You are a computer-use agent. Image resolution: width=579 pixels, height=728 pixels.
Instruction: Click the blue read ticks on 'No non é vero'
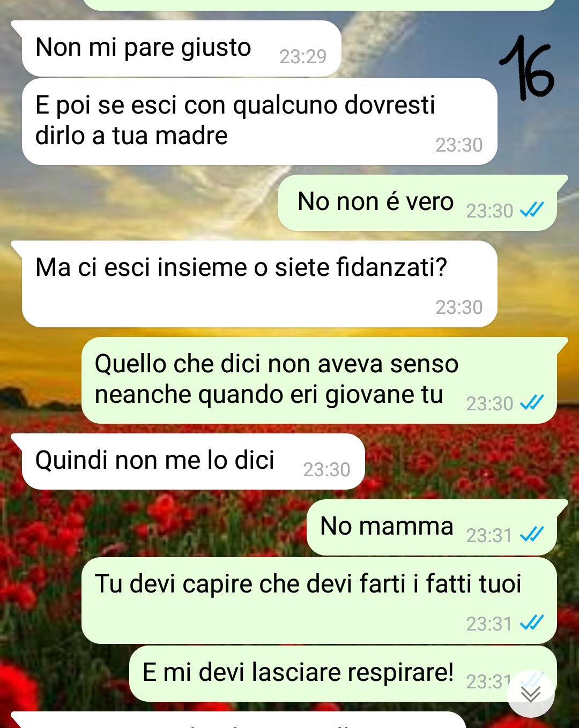(x=532, y=210)
